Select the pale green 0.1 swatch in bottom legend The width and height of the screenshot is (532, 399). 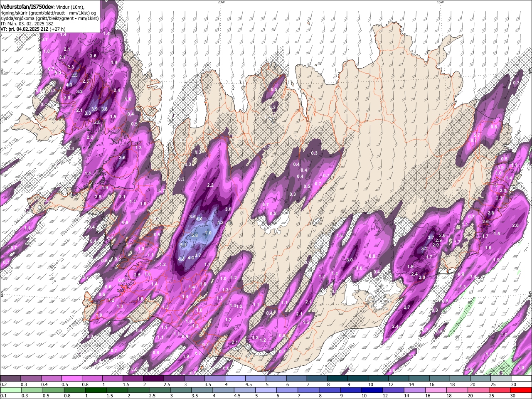coord(11,390)
